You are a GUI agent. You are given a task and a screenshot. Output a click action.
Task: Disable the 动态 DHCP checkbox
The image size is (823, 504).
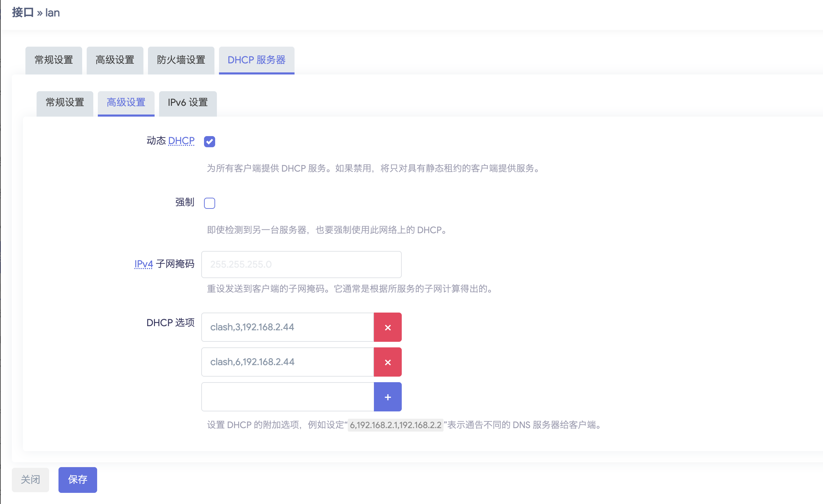pos(210,142)
